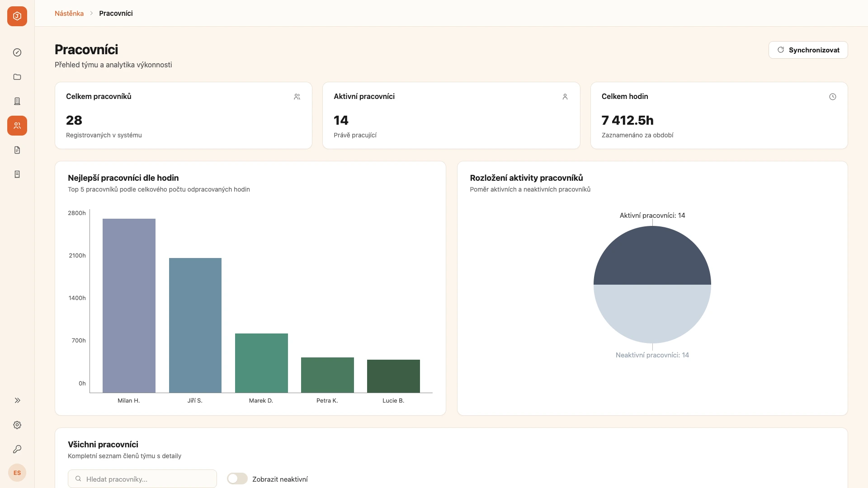Click the '28' total workers value
This screenshot has height=488, width=868.
pos(74,120)
